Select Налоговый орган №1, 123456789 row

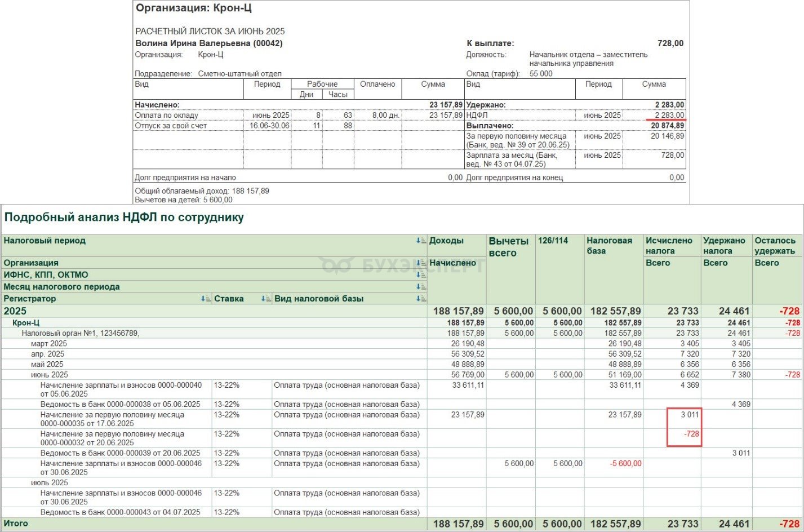click(x=402, y=333)
